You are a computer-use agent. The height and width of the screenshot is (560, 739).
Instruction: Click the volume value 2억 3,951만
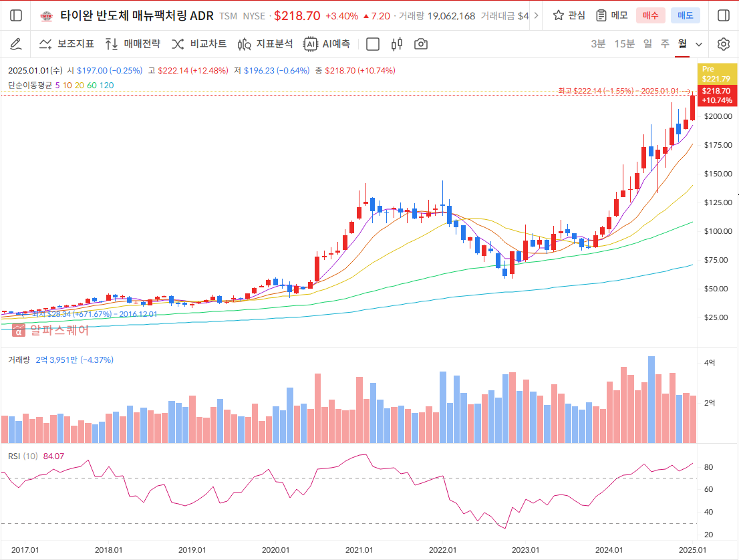tap(57, 360)
